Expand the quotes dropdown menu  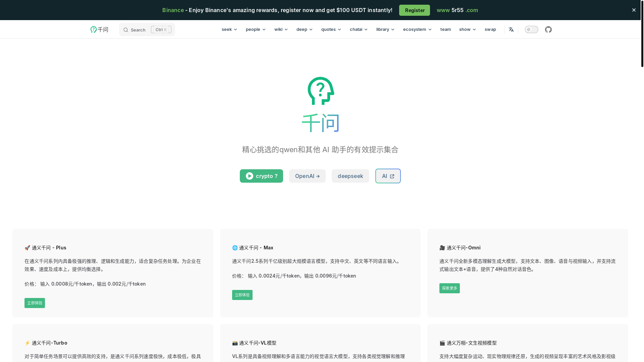point(331,29)
